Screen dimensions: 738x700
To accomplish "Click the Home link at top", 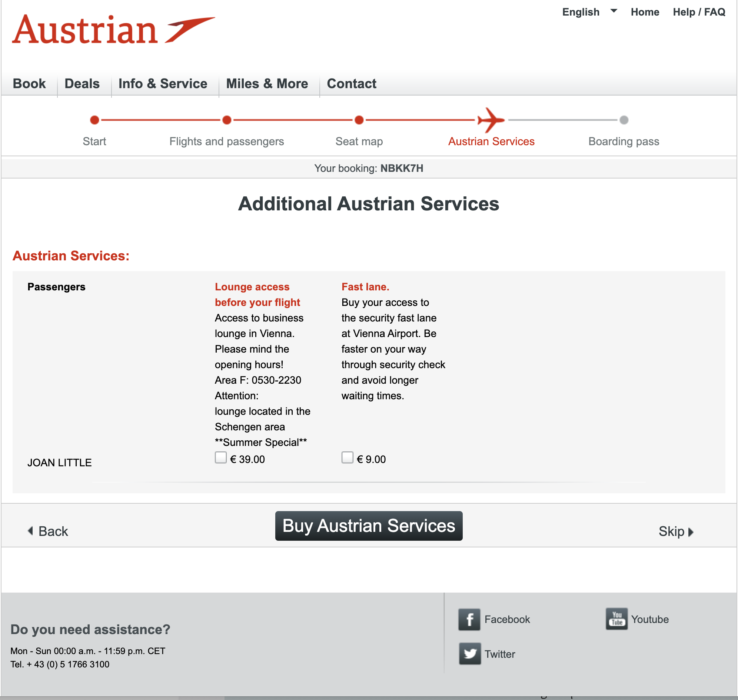I will pos(645,12).
